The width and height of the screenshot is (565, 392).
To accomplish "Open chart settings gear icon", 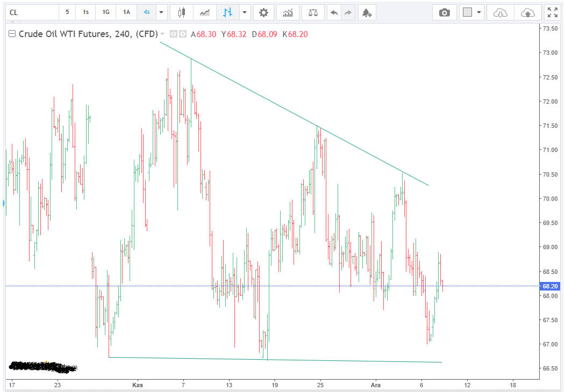I will point(263,12).
